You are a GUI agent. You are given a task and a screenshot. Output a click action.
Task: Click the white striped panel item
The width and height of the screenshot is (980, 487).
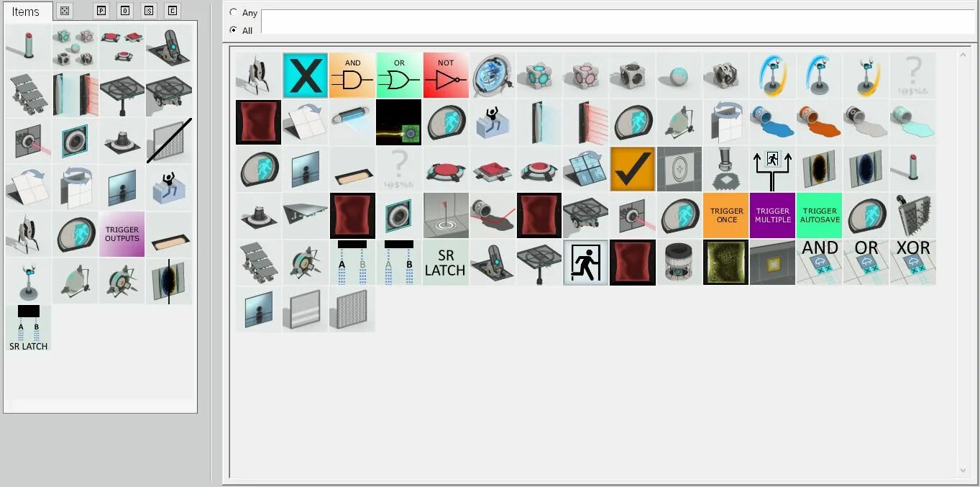(x=306, y=309)
